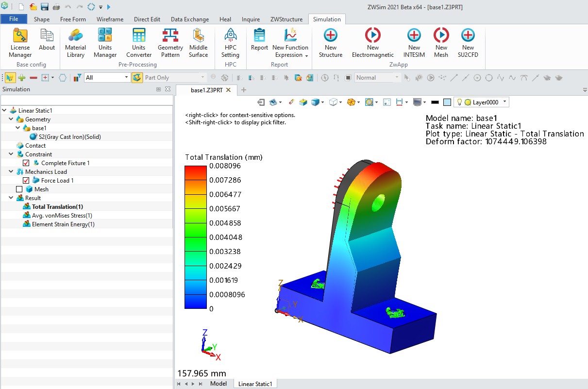The height and width of the screenshot is (389, 588).
Task: Switch to the Shape ribbon tab
Action: click(42, 19)
